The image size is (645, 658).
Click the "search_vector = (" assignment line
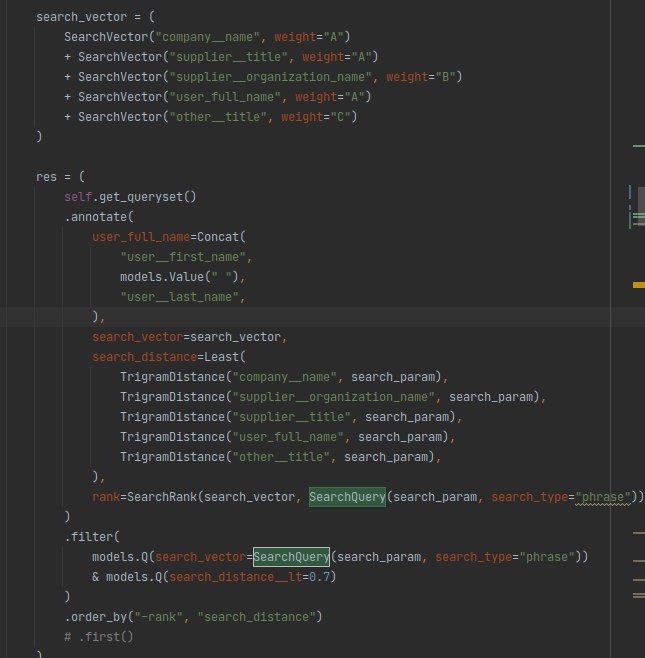coord(95,17)
